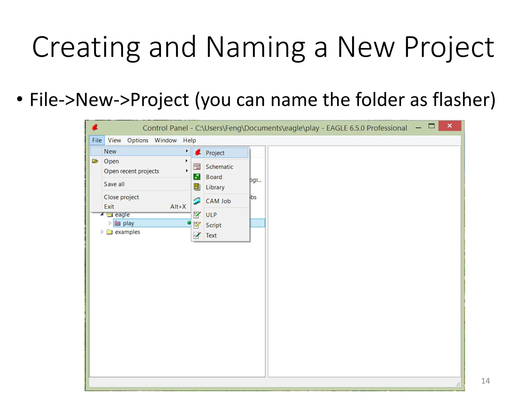
Task: Open the File menu
Action: tap(97, 140)
